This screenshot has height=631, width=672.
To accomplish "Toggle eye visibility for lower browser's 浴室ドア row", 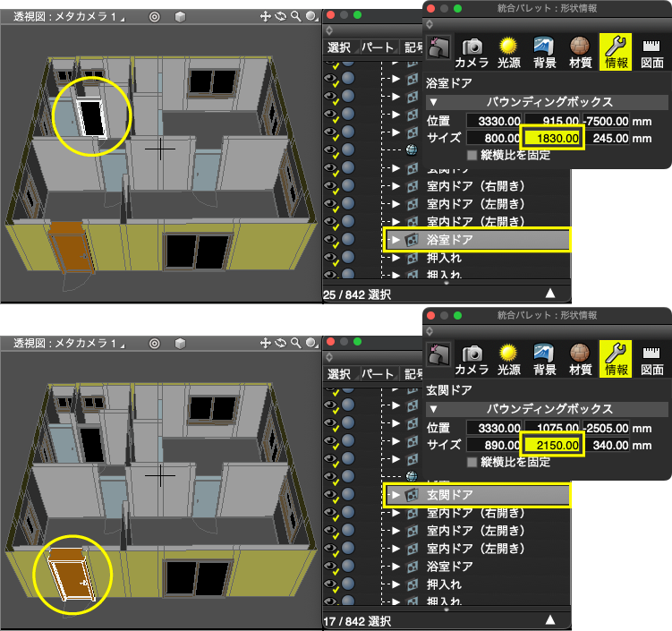I will click(x=330, y=566).
